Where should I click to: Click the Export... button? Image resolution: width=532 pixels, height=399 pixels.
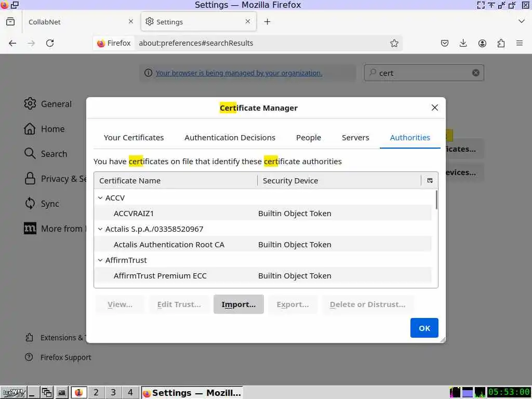pyautogui.click(x=292, y=304)
